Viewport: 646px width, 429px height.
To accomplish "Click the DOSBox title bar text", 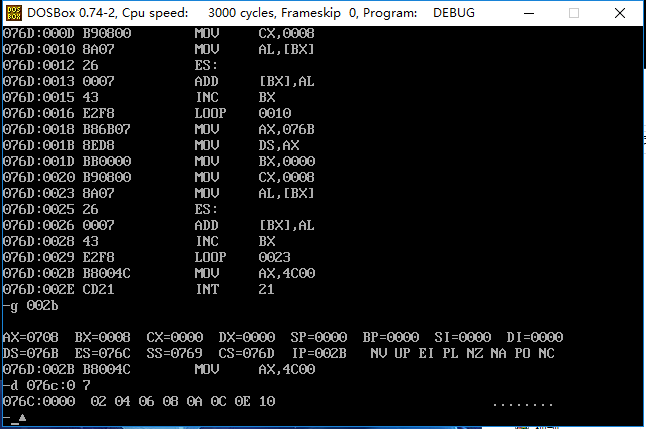I will click(x=251, y=13).
